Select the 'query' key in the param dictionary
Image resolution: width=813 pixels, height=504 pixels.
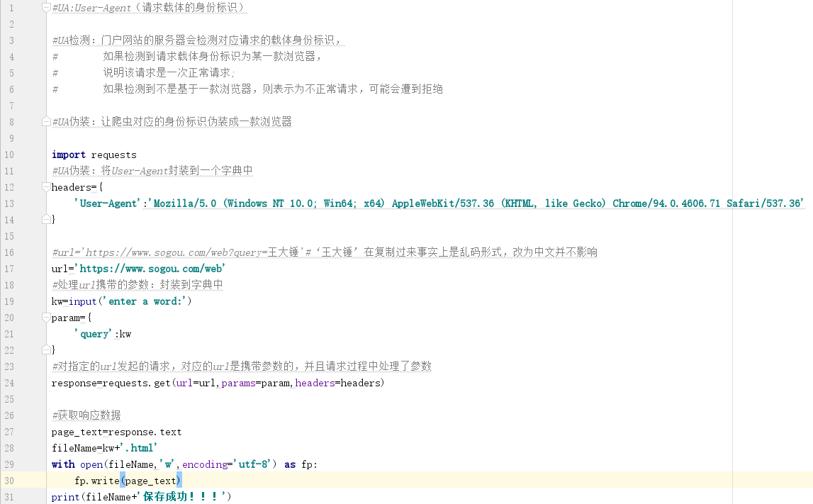point(94,335)
